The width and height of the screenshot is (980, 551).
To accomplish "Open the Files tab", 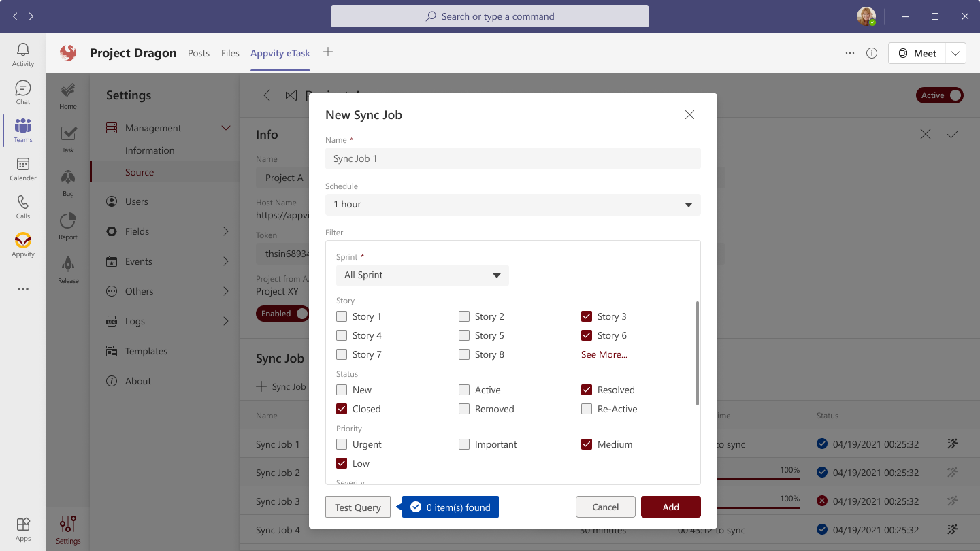I will (x=230, y=53).
